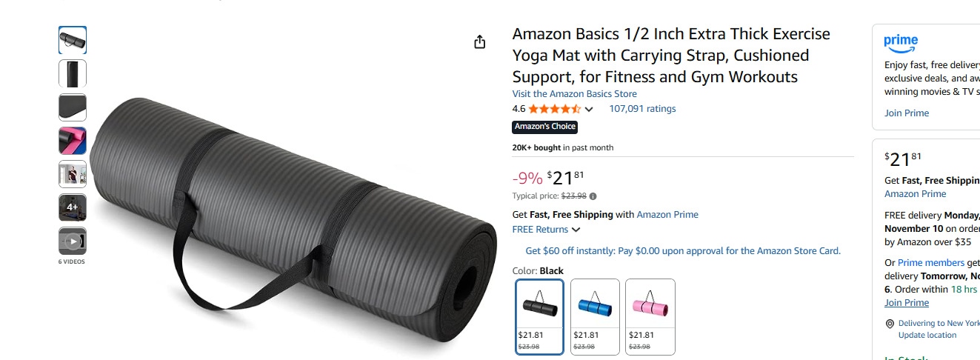Open the 4+ more images thumbnail

point(73,207)
